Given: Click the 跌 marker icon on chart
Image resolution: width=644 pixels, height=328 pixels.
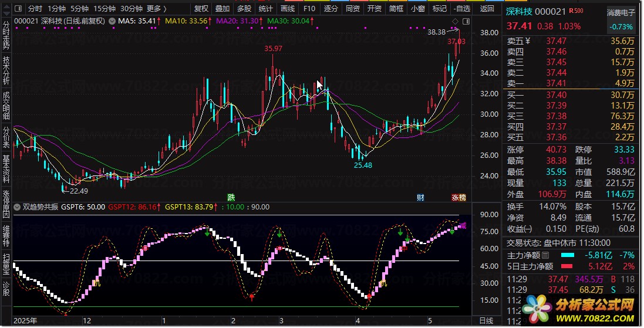Looking at the screenshot, I should (x=231, y=198).
